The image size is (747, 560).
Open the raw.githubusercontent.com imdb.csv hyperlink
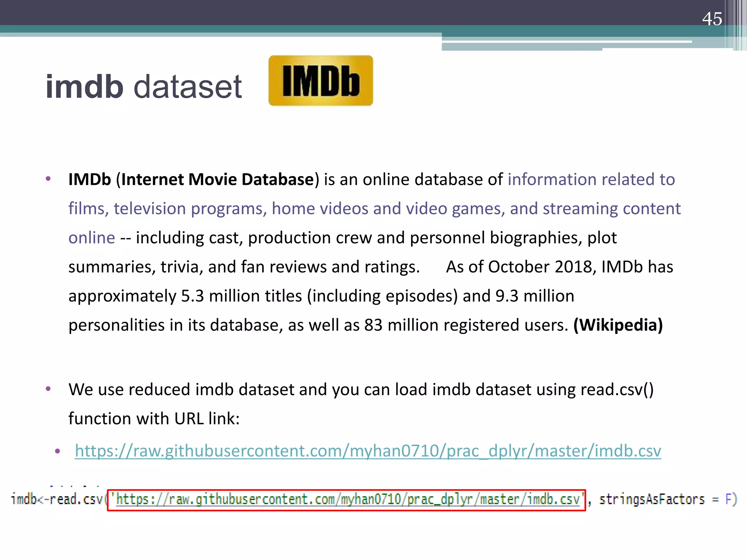[x=368, y=451]
